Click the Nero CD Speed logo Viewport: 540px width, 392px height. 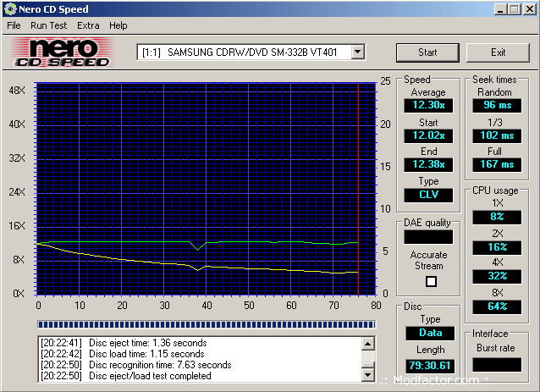point(59,52)
